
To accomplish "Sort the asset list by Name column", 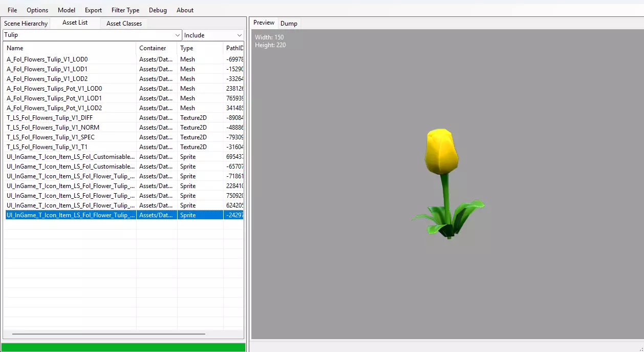I will point(69,48).
